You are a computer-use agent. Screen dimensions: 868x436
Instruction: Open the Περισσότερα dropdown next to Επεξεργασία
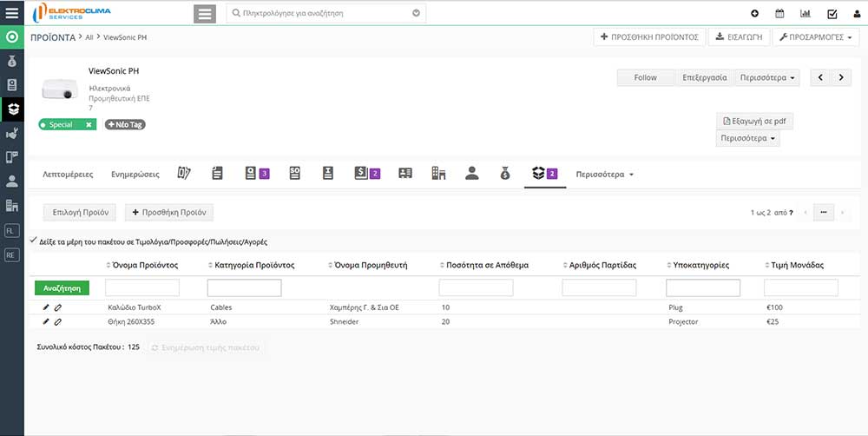click(x=766, y=77)
